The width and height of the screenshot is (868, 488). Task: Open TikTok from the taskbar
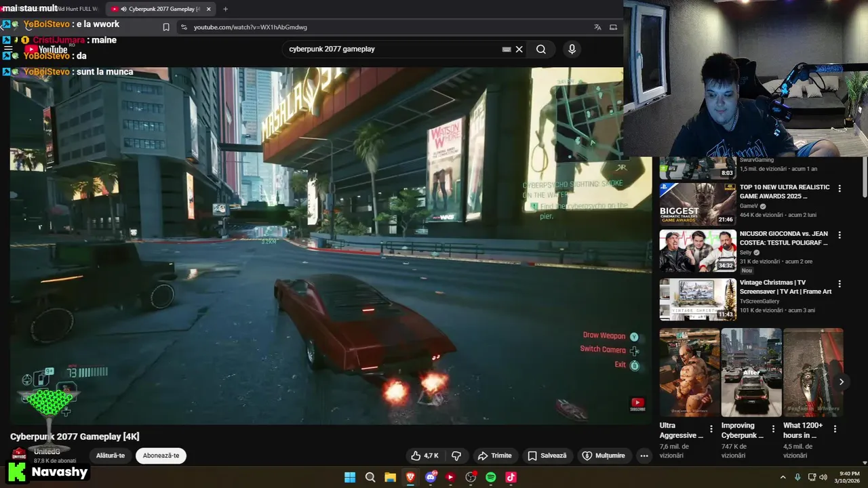(x=511, y=477)
